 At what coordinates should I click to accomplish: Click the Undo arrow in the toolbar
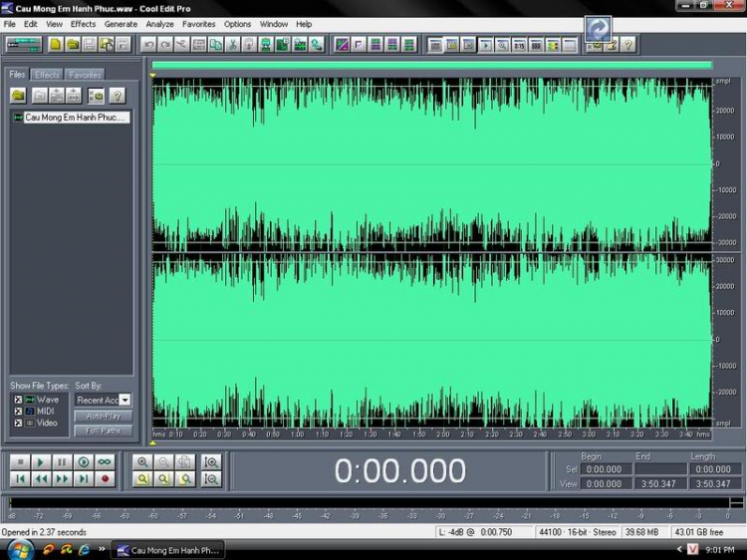pyautogui.click(x=148, y=45)
